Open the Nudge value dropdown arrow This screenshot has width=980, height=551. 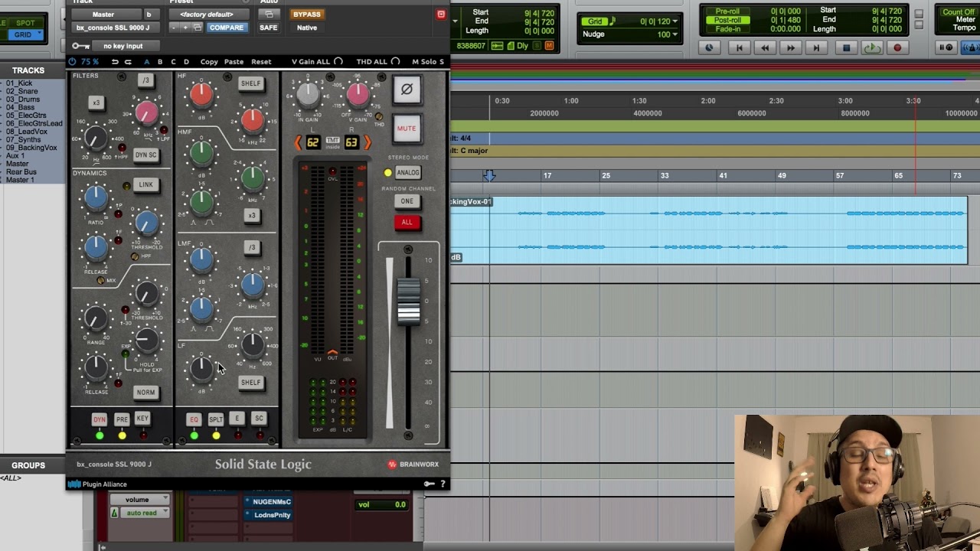pyautogui.click(x=675, y=34)
